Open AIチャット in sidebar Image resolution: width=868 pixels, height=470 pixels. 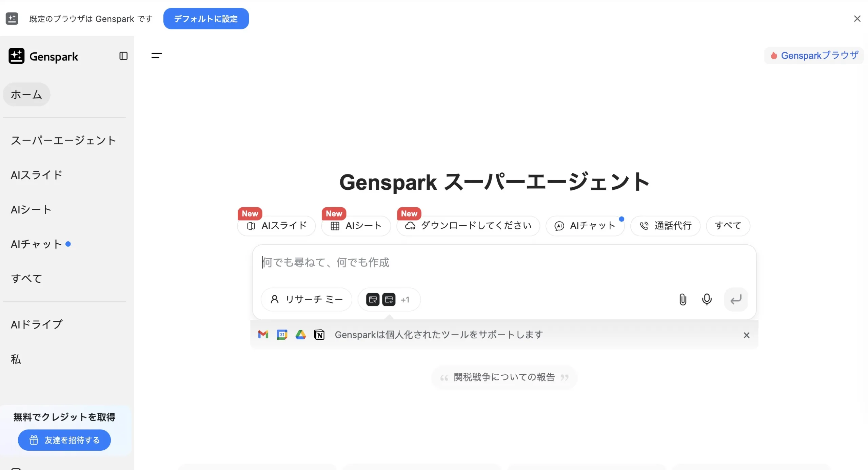36,244
